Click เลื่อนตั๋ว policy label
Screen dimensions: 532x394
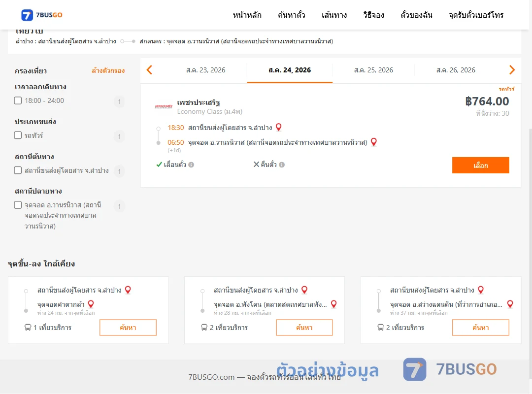tap(175, 164)
